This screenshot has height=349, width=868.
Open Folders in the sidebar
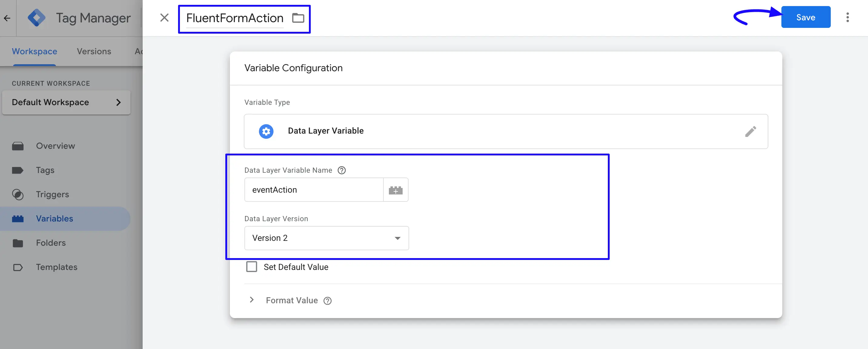click(x=65, y=243)
